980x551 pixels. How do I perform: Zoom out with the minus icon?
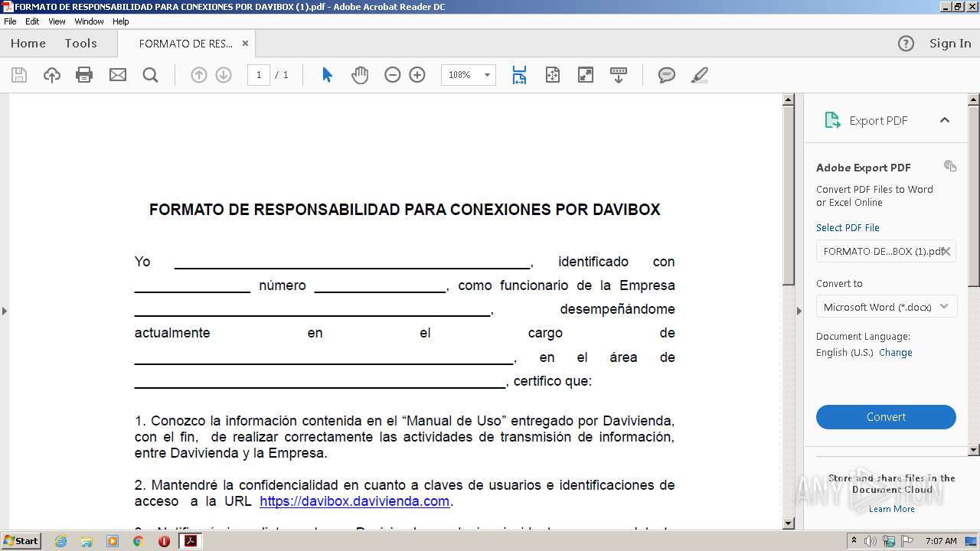coord(393,75)
